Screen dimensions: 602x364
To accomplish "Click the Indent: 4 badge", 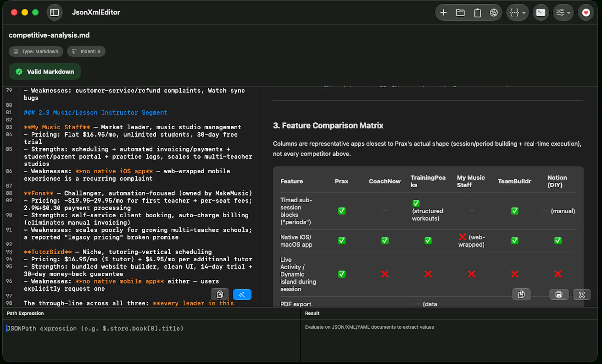I will pyautogui.click(x=86, y=52).
